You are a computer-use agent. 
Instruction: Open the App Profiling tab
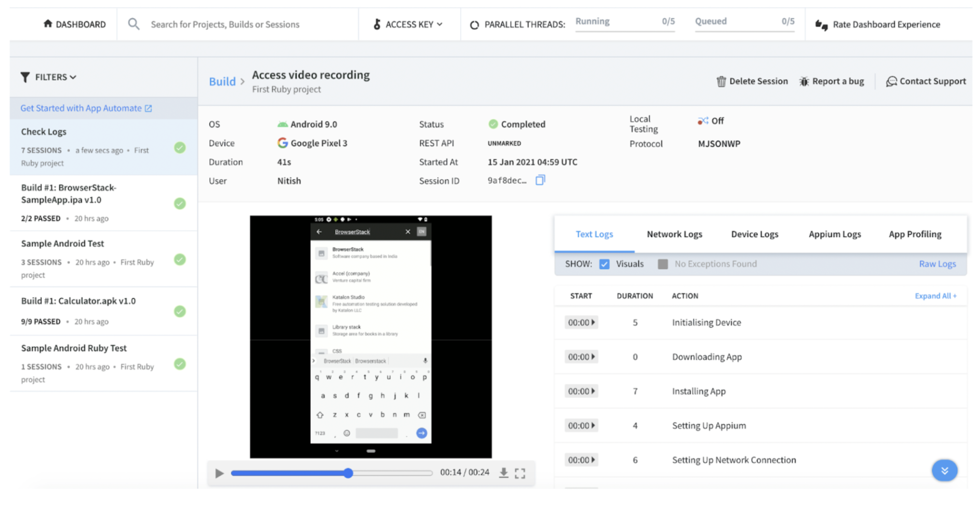[x=914, y=234]
